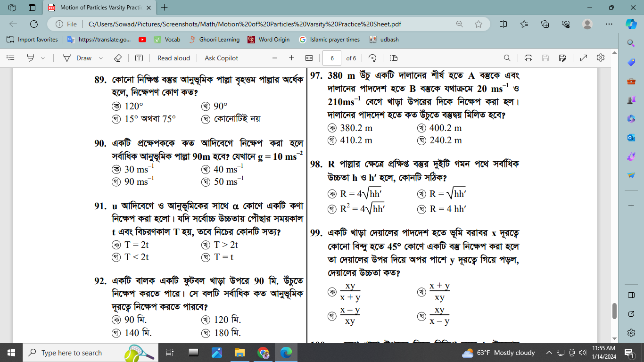Click the Add text tool icon
This screenshot has width=644, height=362.
(x=139, y=58)
